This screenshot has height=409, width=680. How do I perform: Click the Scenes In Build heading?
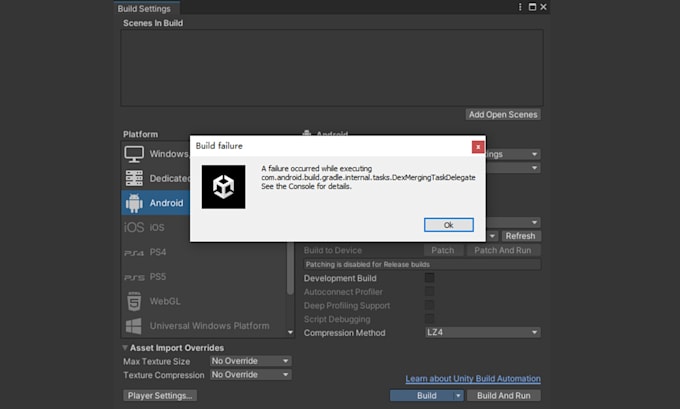coord(153,23)
